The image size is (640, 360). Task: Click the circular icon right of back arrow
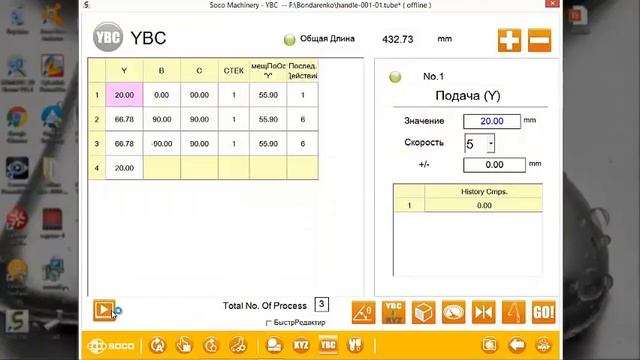point(543,345)
